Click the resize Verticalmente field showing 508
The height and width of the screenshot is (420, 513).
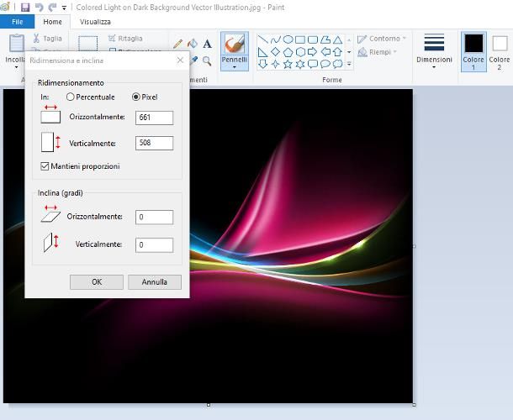pos(154,143)
